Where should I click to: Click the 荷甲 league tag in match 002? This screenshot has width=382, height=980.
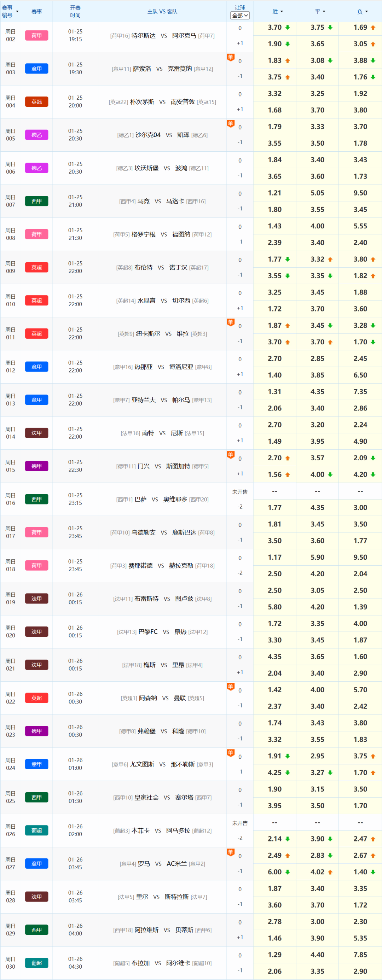point(36,35)
